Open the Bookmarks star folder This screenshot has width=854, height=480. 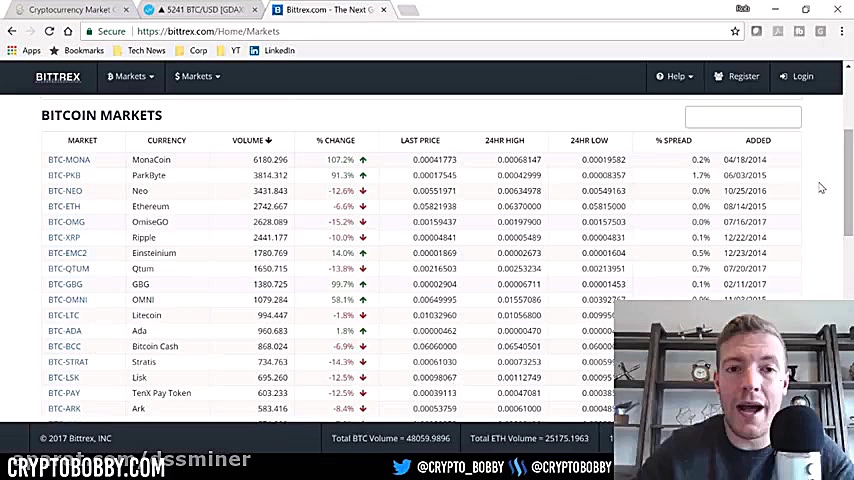77,51
